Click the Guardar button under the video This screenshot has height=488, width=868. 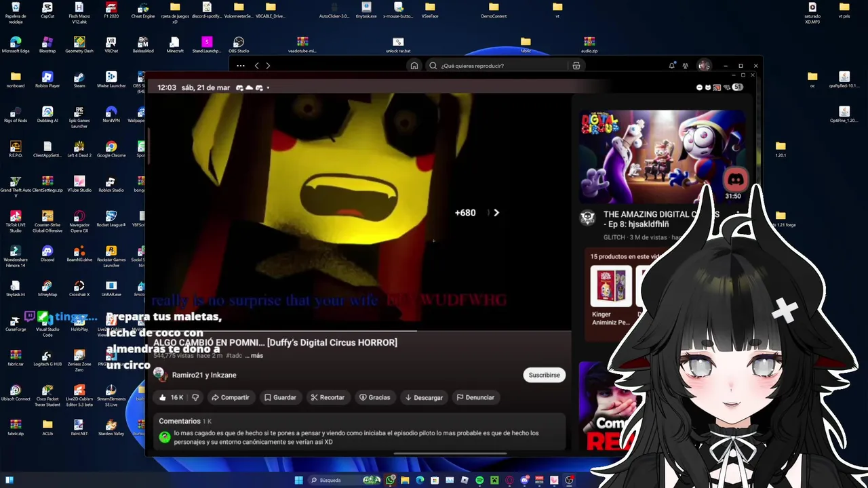[x=280, y=397]
